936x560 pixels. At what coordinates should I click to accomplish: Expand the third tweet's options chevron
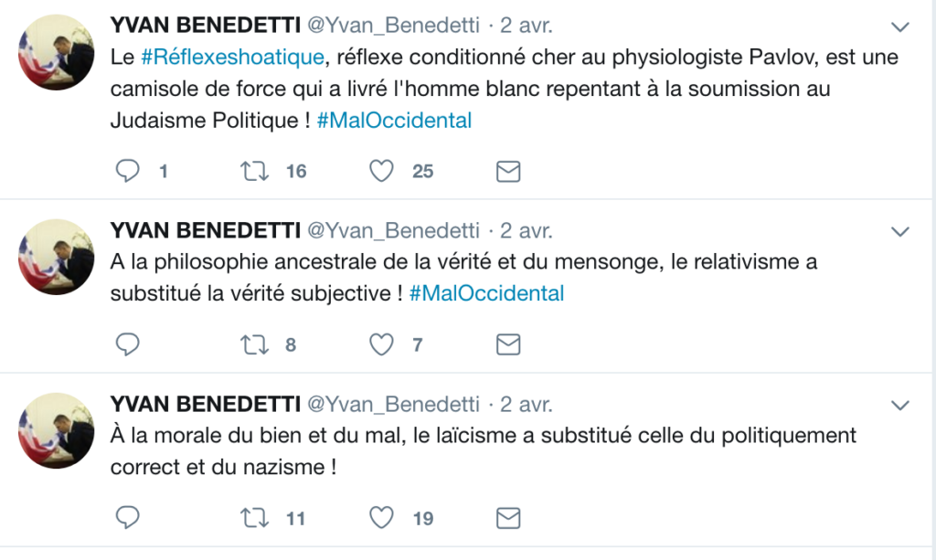tap(900, 404)
